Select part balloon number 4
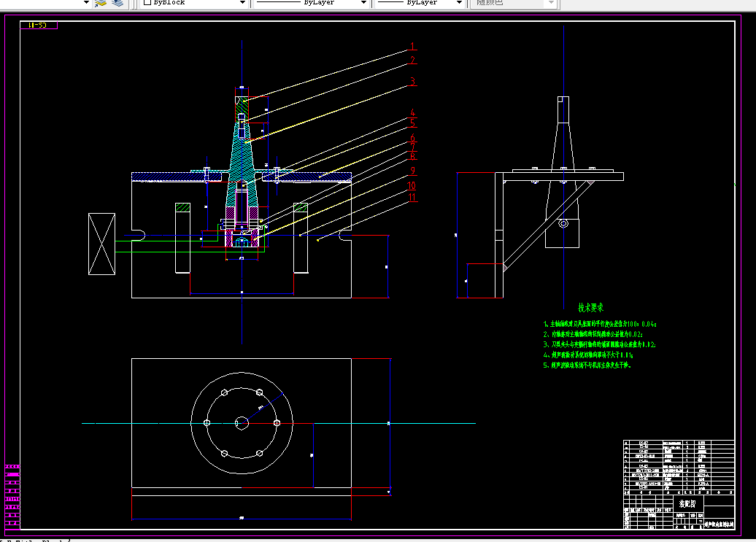This screenshot has height=542, width=756. point(413,113)
